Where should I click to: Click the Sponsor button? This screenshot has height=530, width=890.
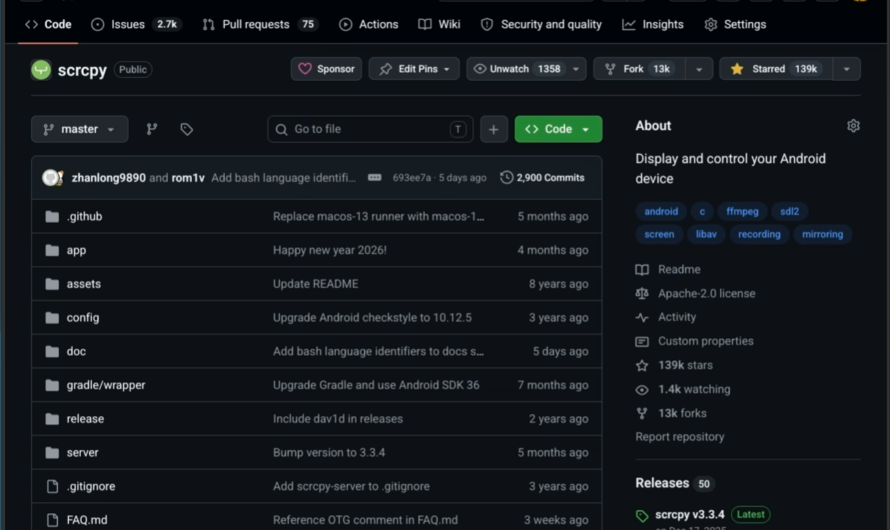(326, 69)
